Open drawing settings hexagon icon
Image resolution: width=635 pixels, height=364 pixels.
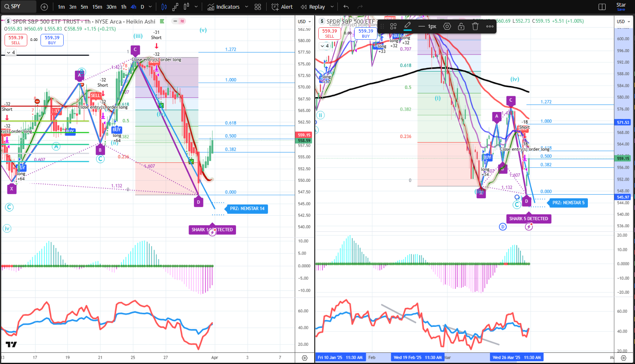click(447, 26)
